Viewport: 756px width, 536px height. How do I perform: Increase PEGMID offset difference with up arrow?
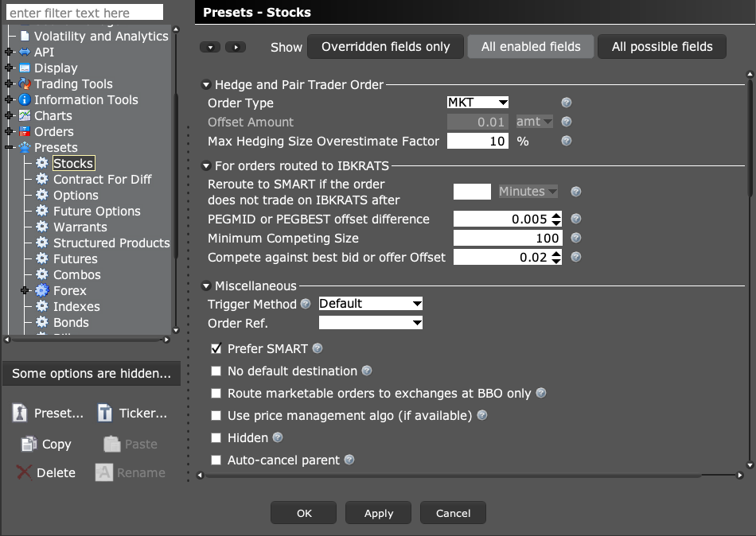pos(556,216)
